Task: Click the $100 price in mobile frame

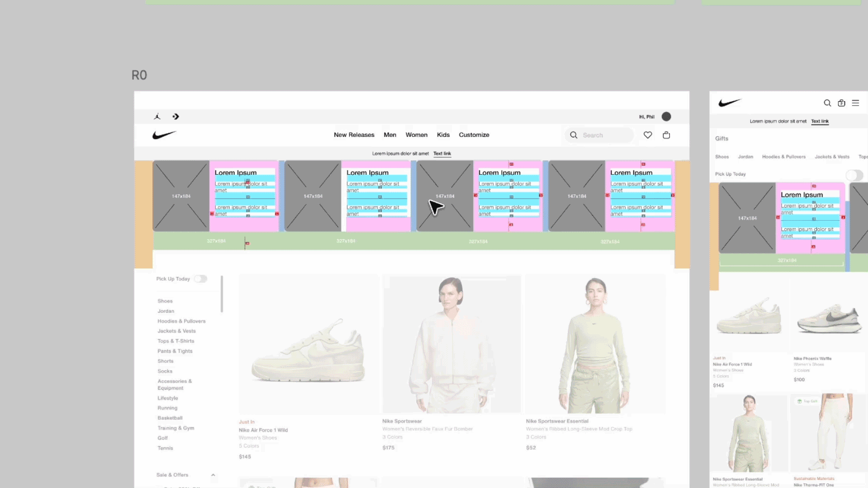Action: tap(799, 379)
